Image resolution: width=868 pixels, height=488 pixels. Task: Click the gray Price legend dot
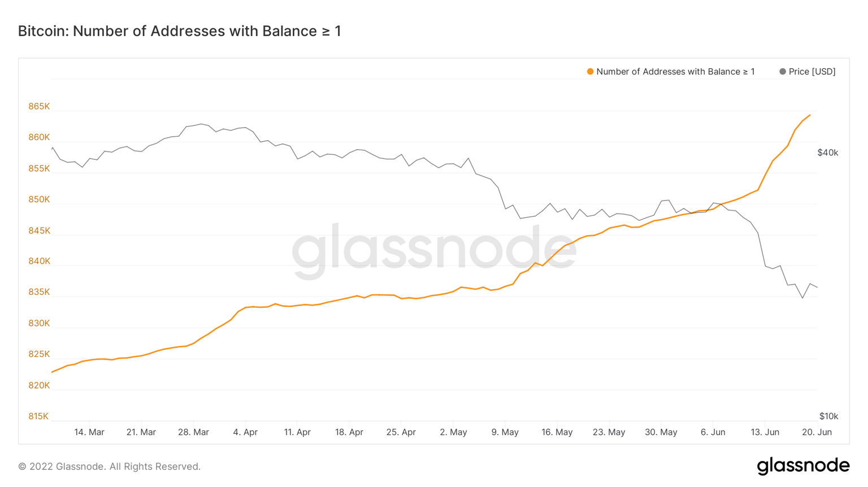coord(782,72)
